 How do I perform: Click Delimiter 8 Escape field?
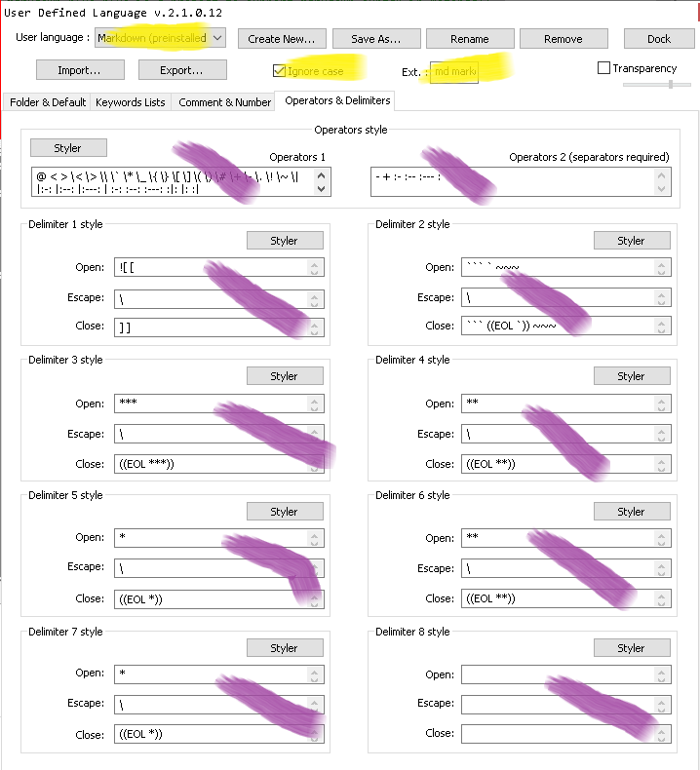(x=565, y=704)
